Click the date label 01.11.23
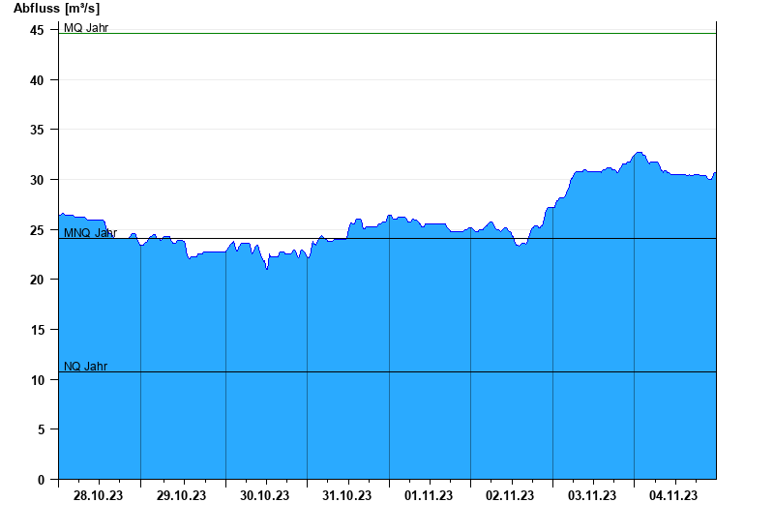 click(x=429, y=496)
